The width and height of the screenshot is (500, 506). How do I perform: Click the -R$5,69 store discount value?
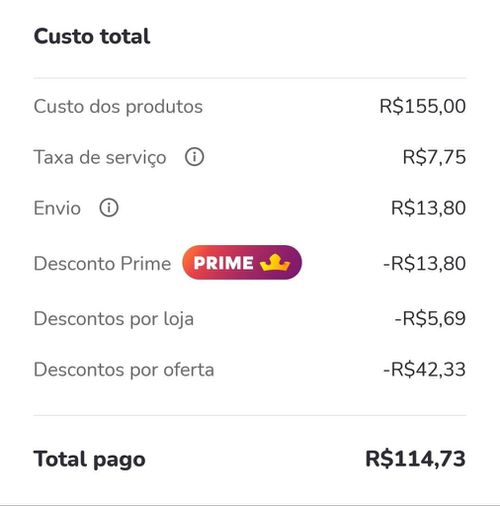(430, 318)
